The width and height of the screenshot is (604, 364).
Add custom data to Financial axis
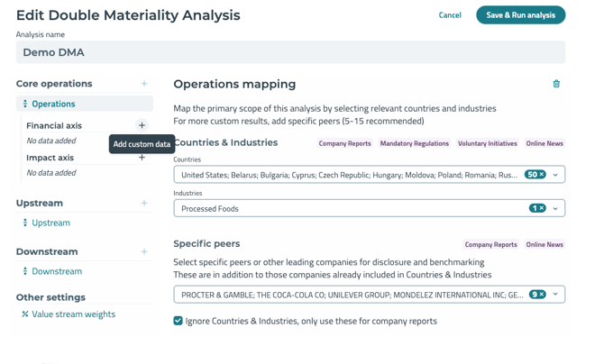click(x=142, y=125)
